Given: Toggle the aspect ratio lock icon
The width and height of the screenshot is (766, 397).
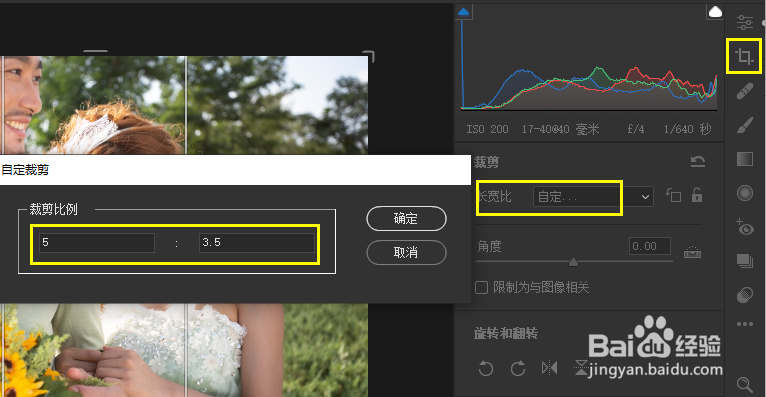Looking at the screenshot, I should click(x=697, y=195).
